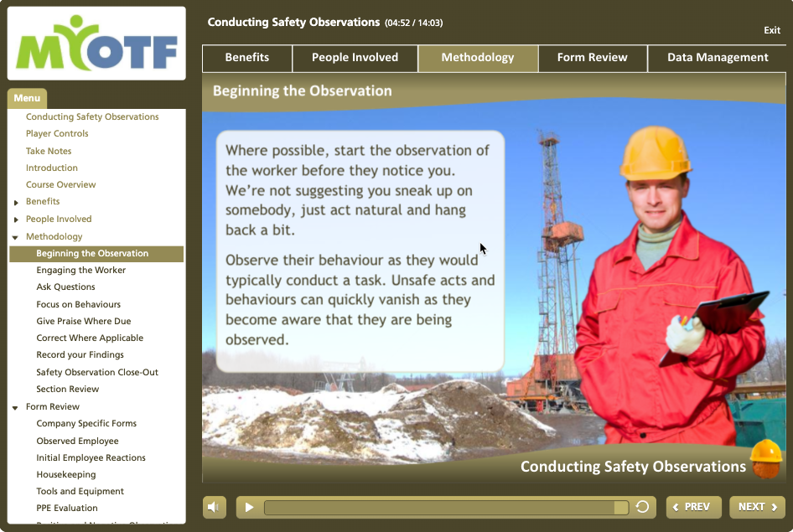Collapse the Methodology section arrow

click(x=15, y=237)
